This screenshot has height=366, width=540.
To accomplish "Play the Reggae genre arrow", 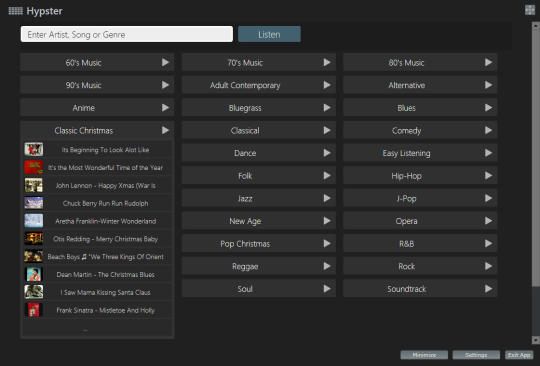I will pos(327,266).
